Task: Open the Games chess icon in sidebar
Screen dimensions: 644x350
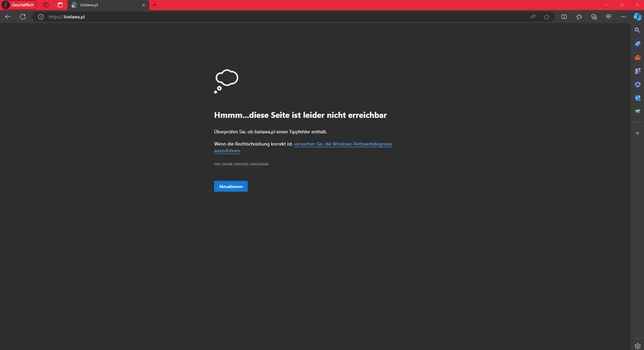Action: 637,71
